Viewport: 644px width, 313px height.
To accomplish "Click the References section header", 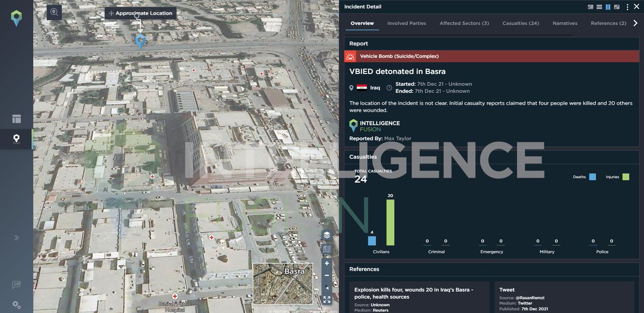I will [364, 269].
